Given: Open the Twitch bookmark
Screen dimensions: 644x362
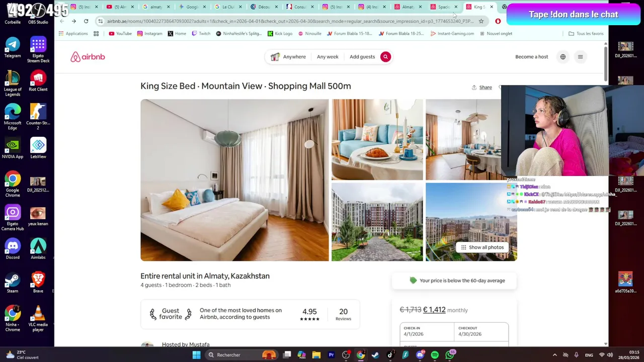Looking at the screenshot, I should (x=201, y=34).
